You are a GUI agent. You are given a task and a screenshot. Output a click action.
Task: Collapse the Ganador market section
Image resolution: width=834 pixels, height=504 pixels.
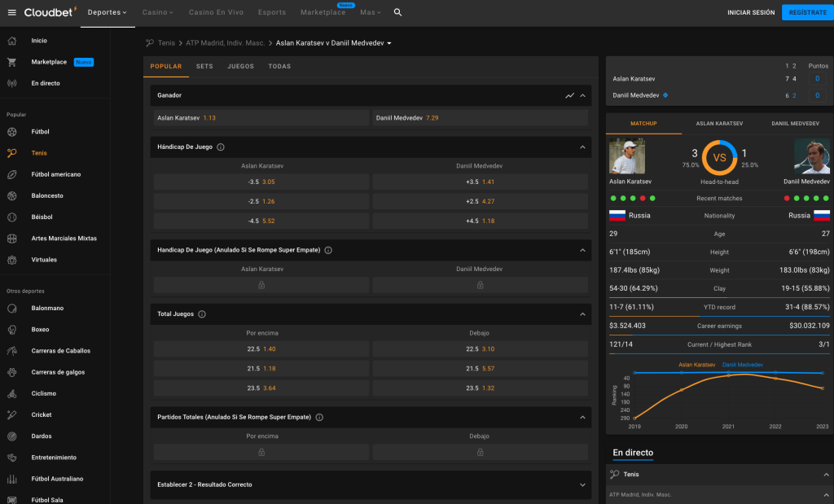point(582,96)
